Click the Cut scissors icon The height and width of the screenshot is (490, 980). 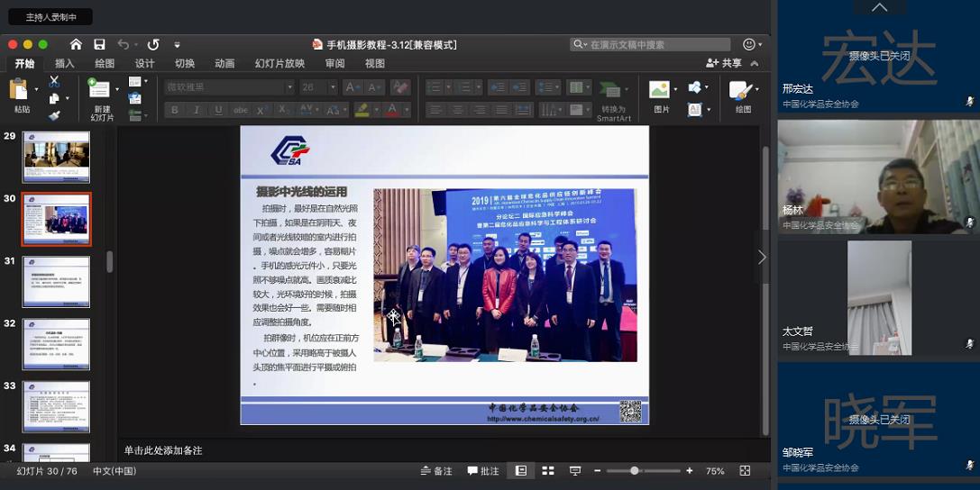[54, 82]
